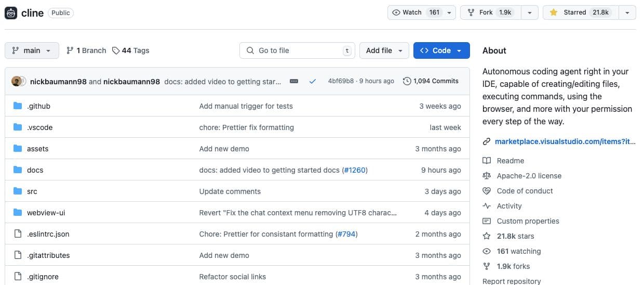Click the passing checks checkmark icon

(x=312, y=81)
